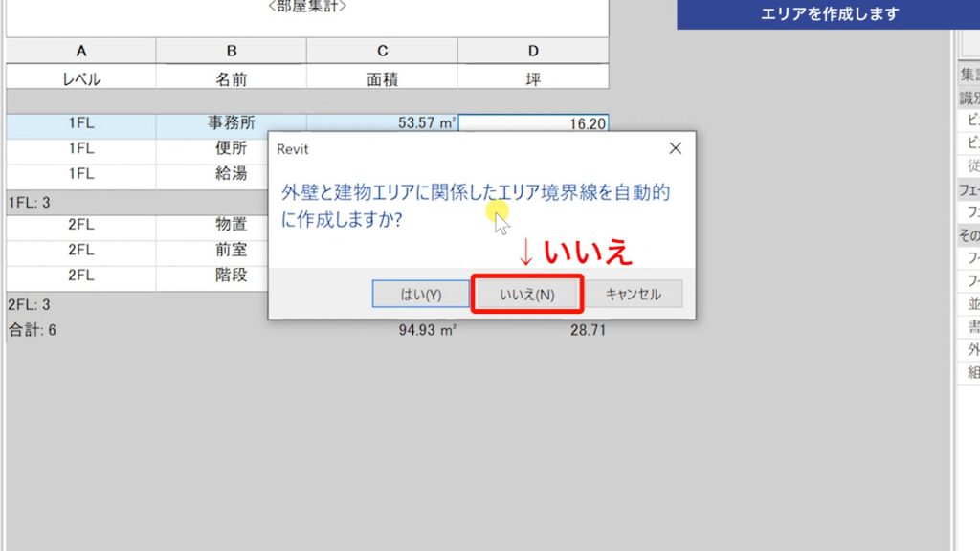Click the キャンセル button
Image resolution: width=980 pixels, height=551 pixels.
tap(634, 294)
